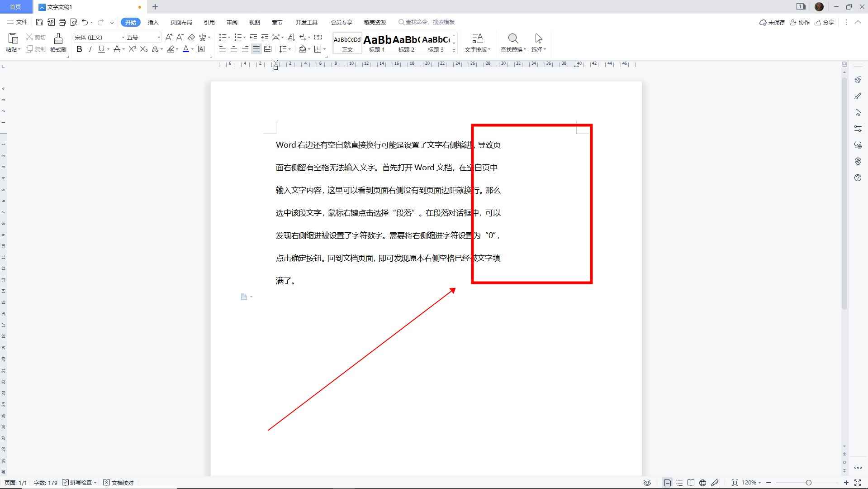This screenshot has width=868, height=489.
Task: Switch to the 插入 ribbon tab
Action: coord(153,22)
